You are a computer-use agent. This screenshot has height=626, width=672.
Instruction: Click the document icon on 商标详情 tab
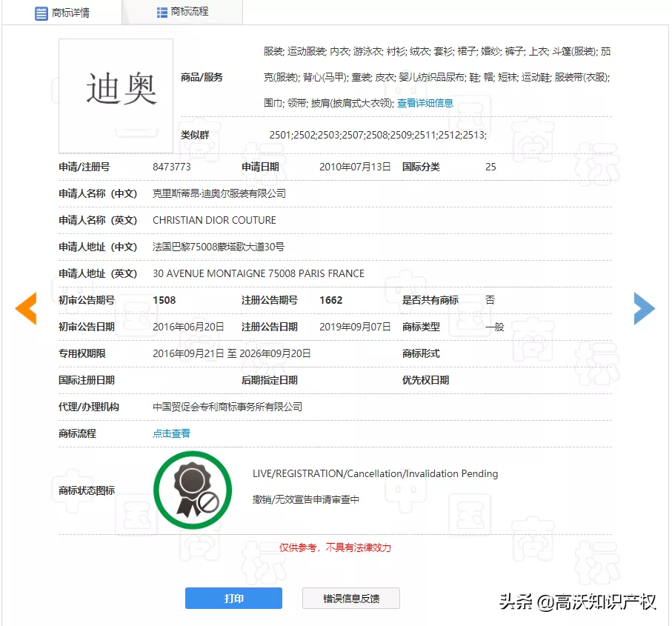pos(41,12)
